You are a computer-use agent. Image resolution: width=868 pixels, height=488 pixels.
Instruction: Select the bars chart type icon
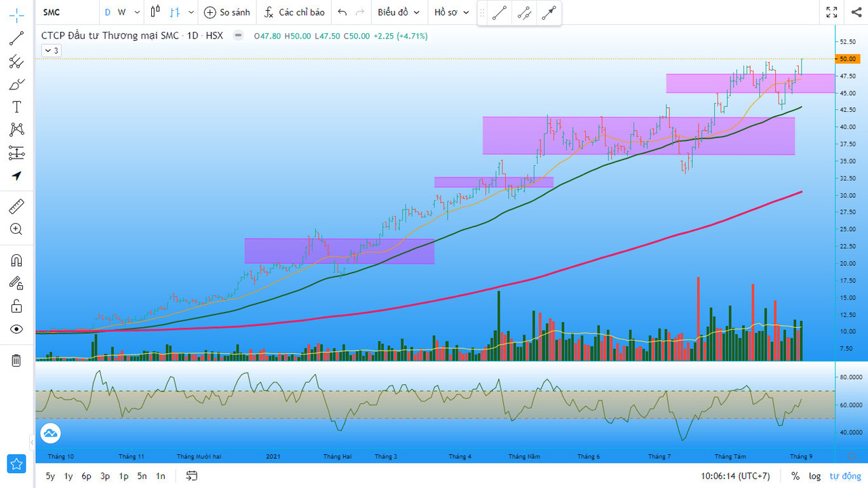pos(175,12)
